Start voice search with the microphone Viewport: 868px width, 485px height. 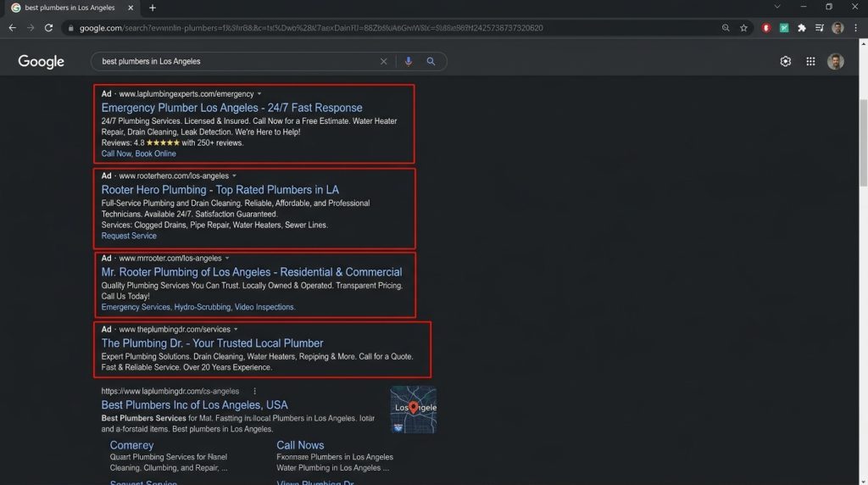pyautogui.click(x=408, y=61)
